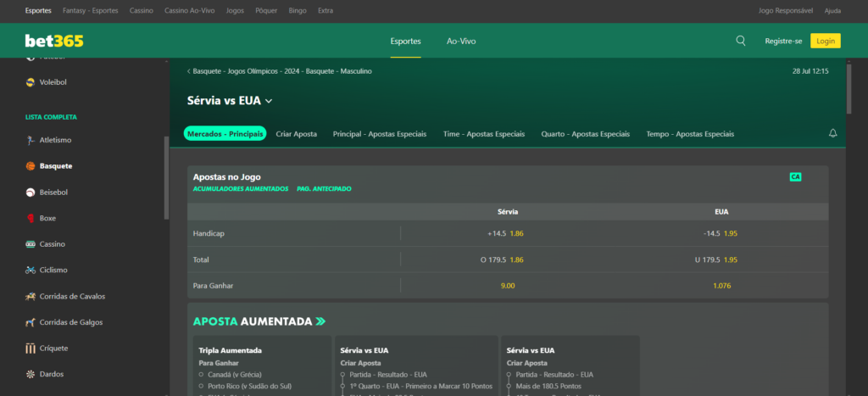
Task: Open Extra in the top bar
Action: click(325, 10)
